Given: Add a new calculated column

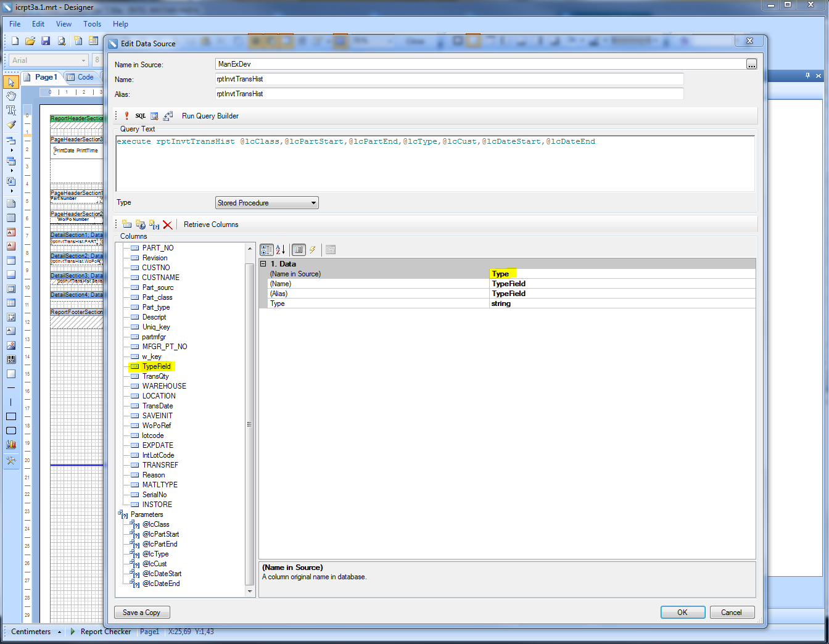Looking at the screenshot, I should pos(140,225).
